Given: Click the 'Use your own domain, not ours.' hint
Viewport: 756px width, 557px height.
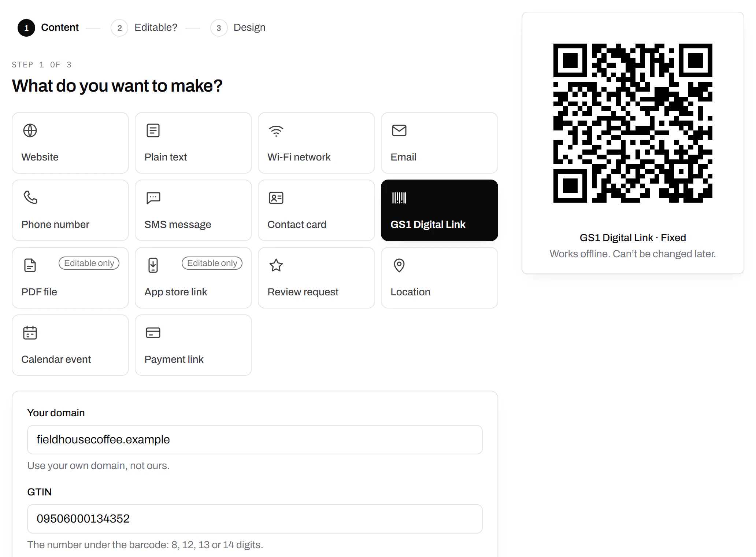Looking at the screenshot, I should click(98, 465).
